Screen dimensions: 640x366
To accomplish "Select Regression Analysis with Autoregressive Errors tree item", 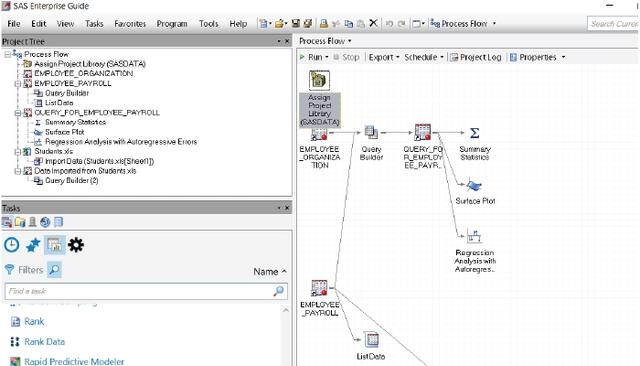I will (x=121, y=142).
